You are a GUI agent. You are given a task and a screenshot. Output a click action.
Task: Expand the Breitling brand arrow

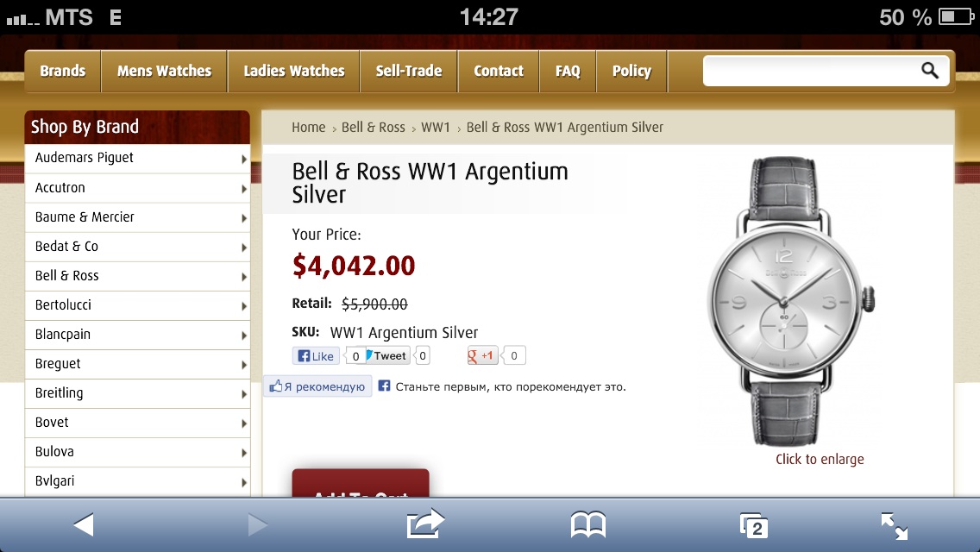point(244,394)
